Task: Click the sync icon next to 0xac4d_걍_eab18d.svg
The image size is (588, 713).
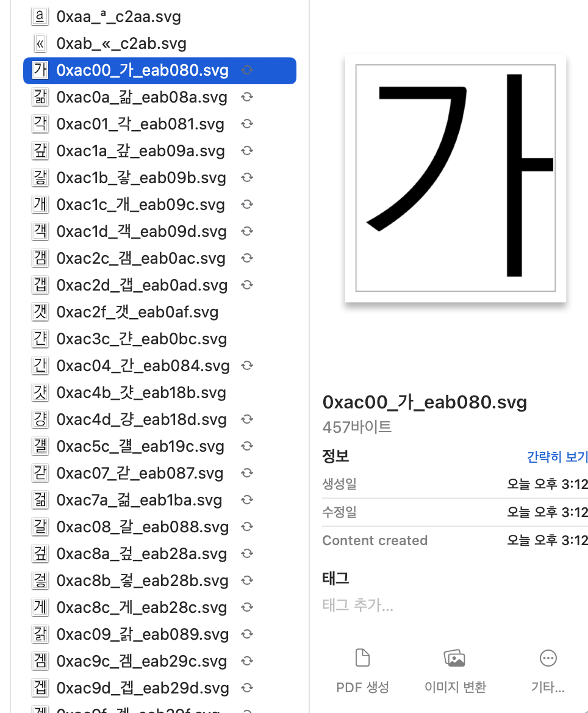Action: tap(247, 419)
